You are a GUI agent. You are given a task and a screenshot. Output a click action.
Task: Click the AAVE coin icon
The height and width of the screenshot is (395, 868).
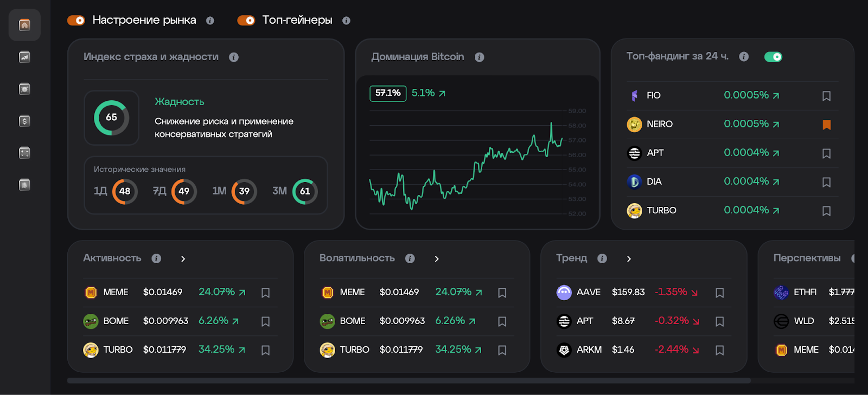[564, 292]
